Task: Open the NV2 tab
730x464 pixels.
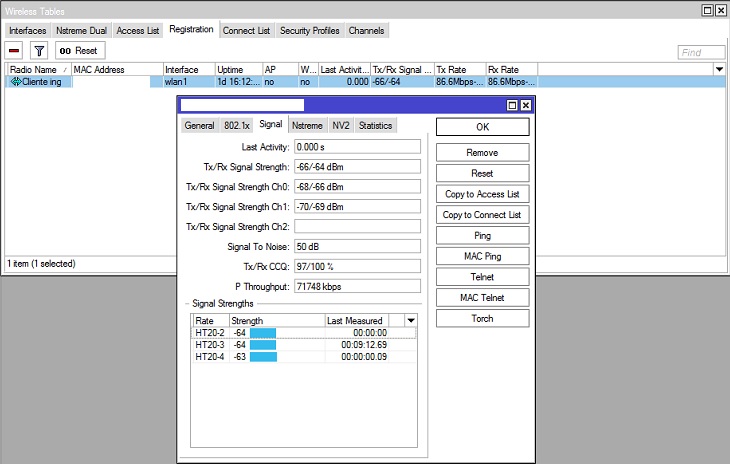Action: click(x=340, y=125)
